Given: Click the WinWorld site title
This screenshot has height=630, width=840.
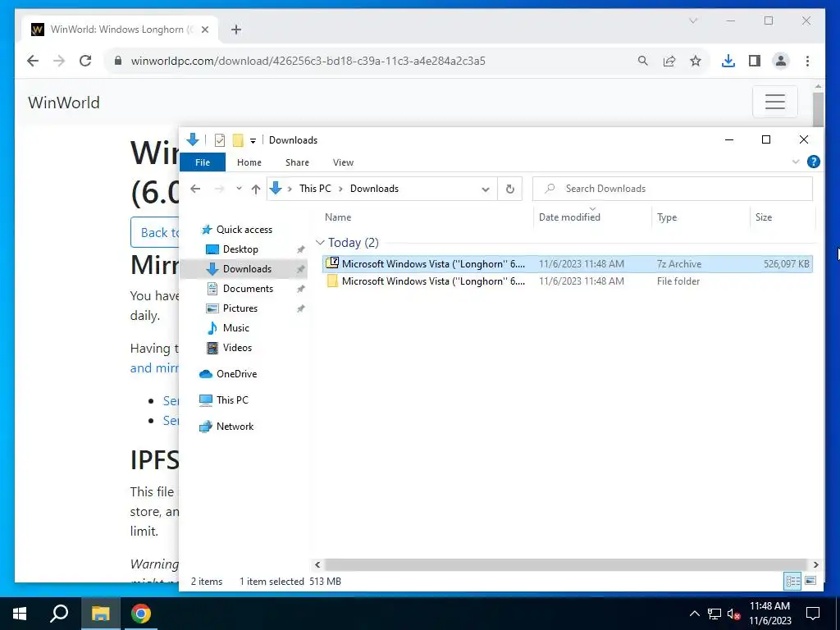Looking at the screenshot, I should click(x=64, y=103).
